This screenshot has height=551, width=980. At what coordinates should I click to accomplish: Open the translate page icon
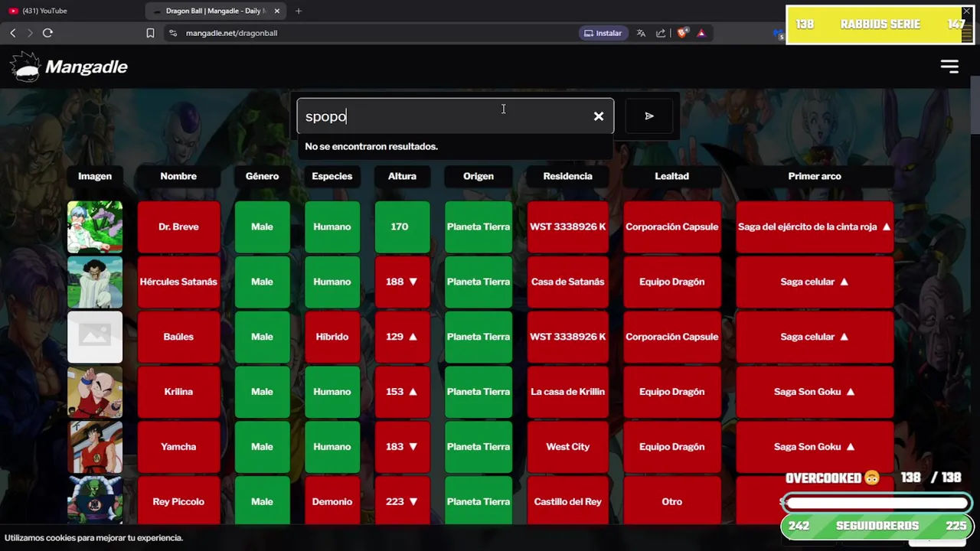click(641, 33)
